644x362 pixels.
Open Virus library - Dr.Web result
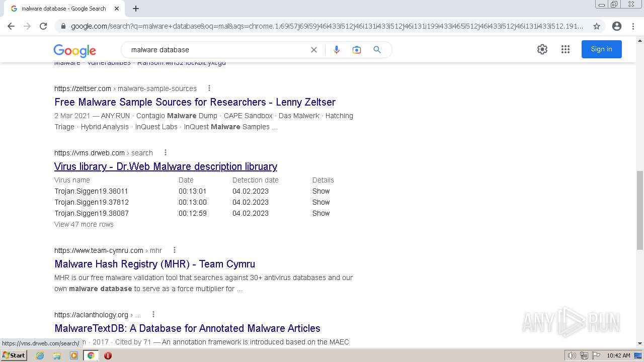coord(166,166)
